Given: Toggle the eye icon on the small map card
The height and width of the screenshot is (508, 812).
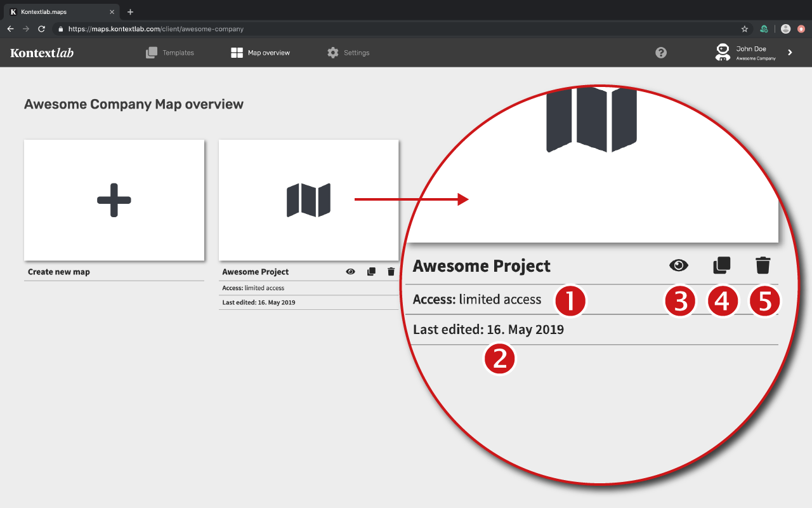Looking at the screenshot, I should point(350,272).
